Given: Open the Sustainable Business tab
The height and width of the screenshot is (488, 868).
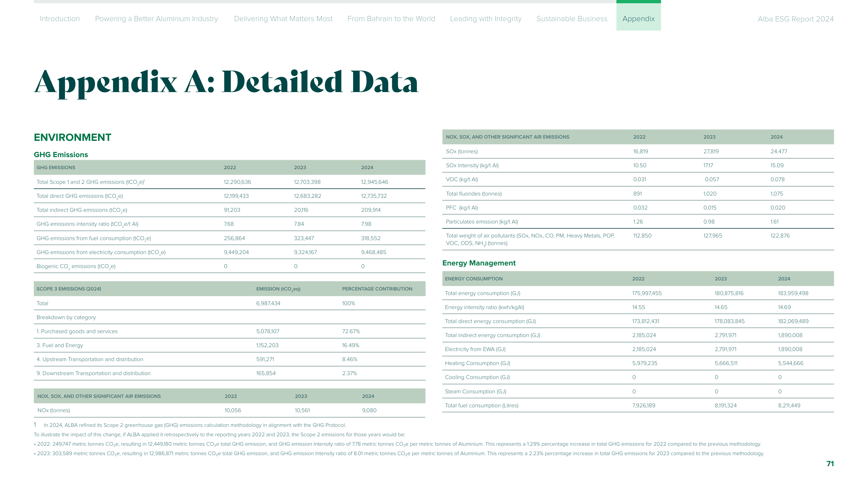Looking at the screenshot, I should (x=572, y=19).
